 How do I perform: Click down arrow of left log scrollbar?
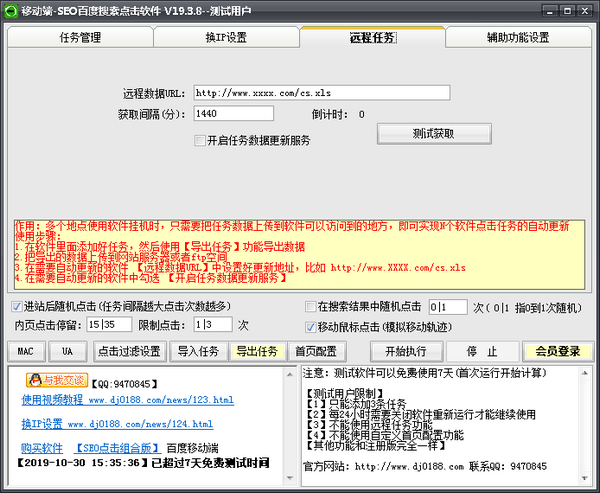point(290,478)
